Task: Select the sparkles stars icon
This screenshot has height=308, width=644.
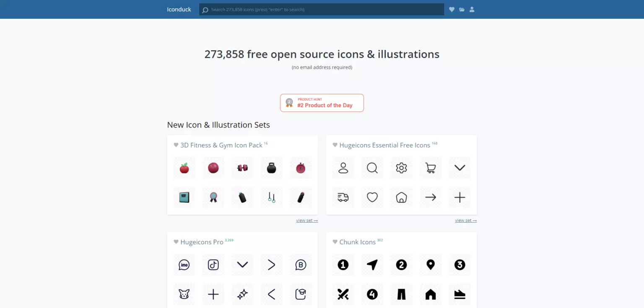Action: coord(242,294)
